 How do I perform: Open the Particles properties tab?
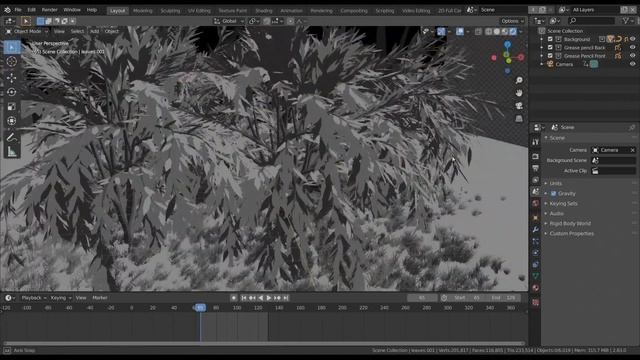point(536,241)
